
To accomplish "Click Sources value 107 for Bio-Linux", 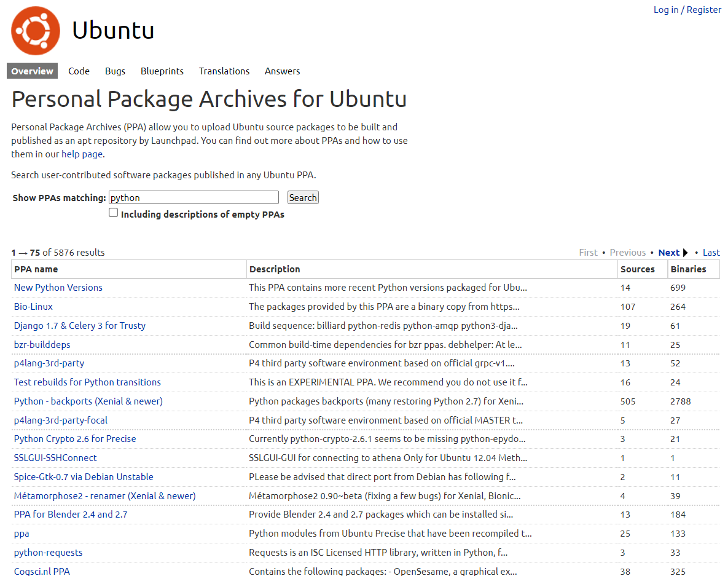I will [628, 307].
